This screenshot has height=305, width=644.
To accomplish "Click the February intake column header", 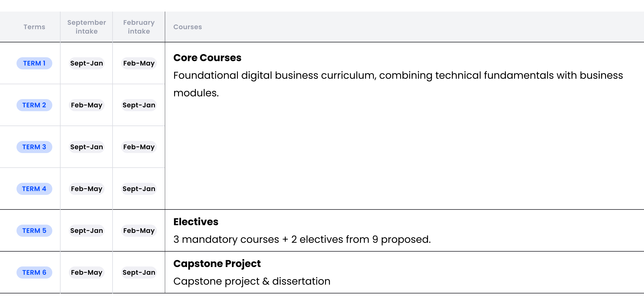I will [139, 27].
